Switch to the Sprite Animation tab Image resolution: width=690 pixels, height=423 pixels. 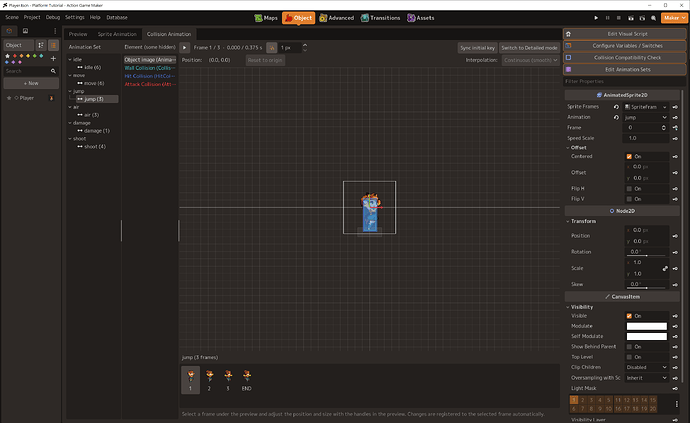pyautogui.click(x=117, y=34)
